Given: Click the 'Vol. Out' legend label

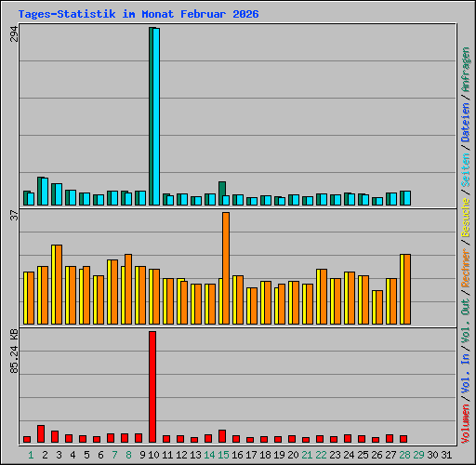Looking at the screenshot, I should [x=466, y=321].
